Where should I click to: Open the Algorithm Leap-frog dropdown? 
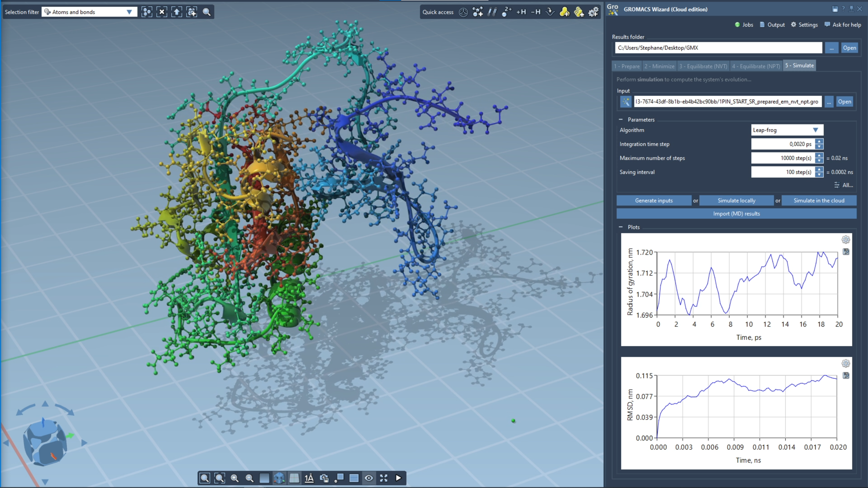[787, 130]
